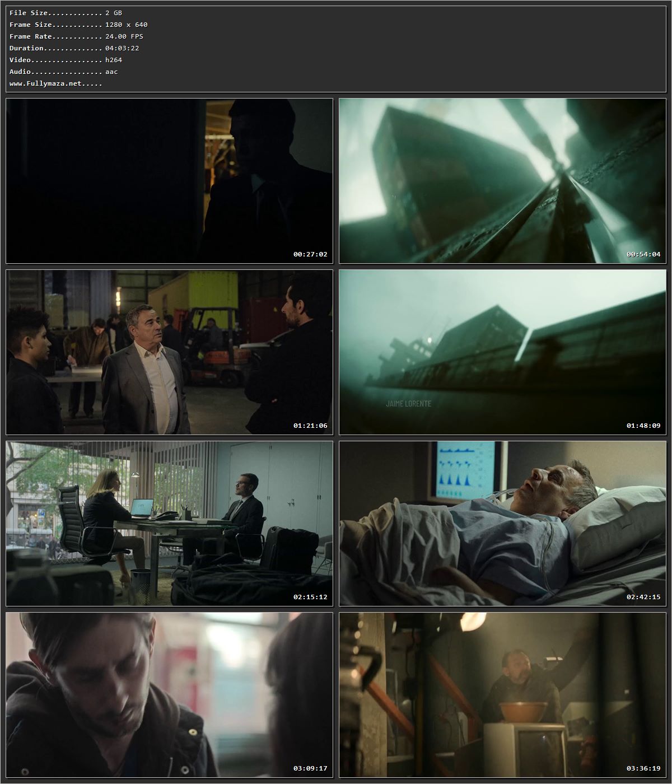Click the Audio codec value aac
Image resolution: width=672 pixels, height=784 pixels.
[111, 72]
